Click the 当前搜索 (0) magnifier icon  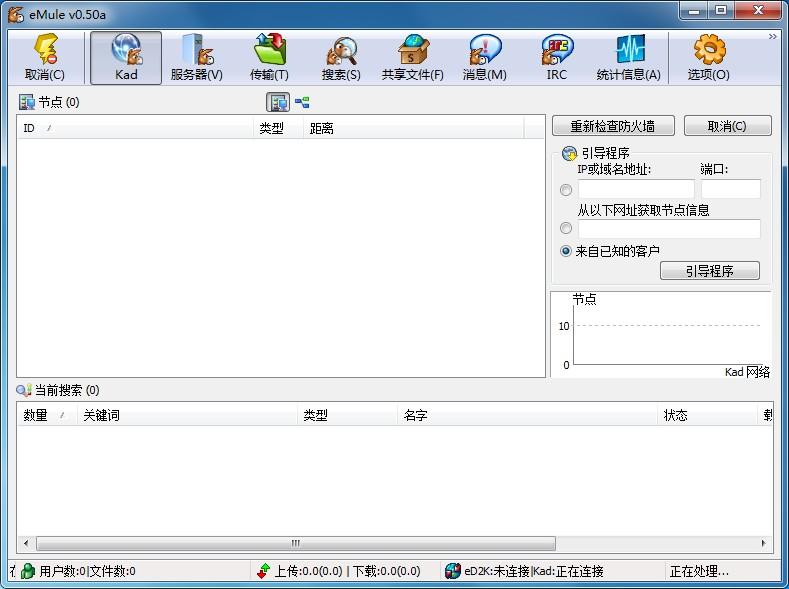pos(24,390)
